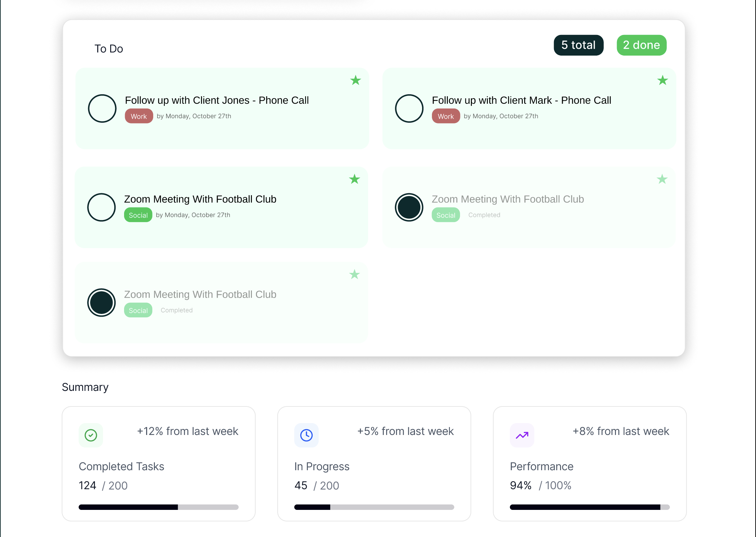Click the purple trend arrow icon in Performance
Viewport: 756px width, 537px height.
pyautogui.click(x=522, y=435)
